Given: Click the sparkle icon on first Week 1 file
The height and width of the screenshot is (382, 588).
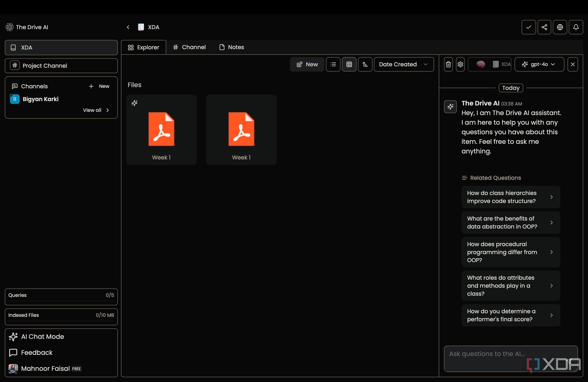Looking at the screenshot, I should click(x=134, y=103).
